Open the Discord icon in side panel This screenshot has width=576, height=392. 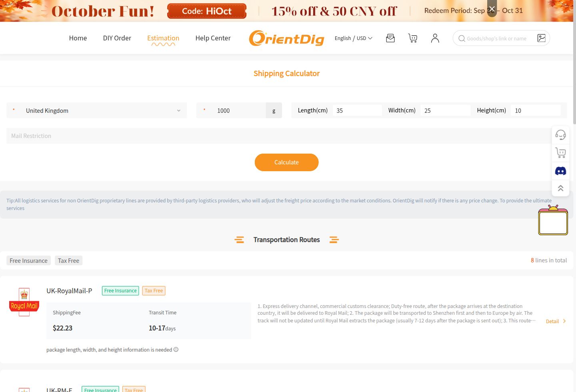point(560,171)
